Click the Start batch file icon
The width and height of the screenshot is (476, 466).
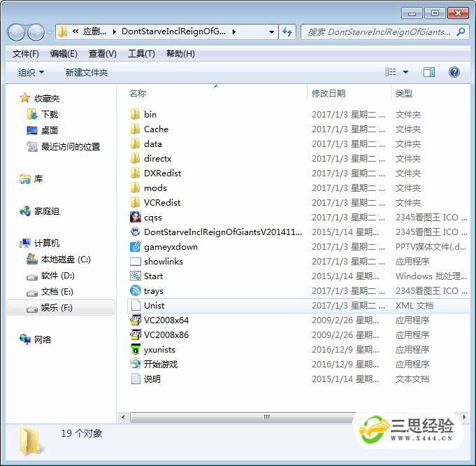tap(136, 276)
